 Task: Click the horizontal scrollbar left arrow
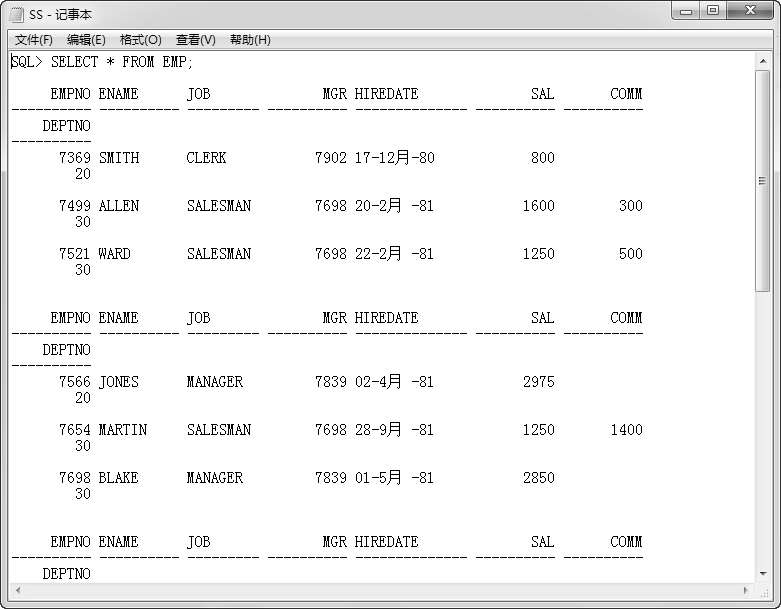tap(17, 589)
